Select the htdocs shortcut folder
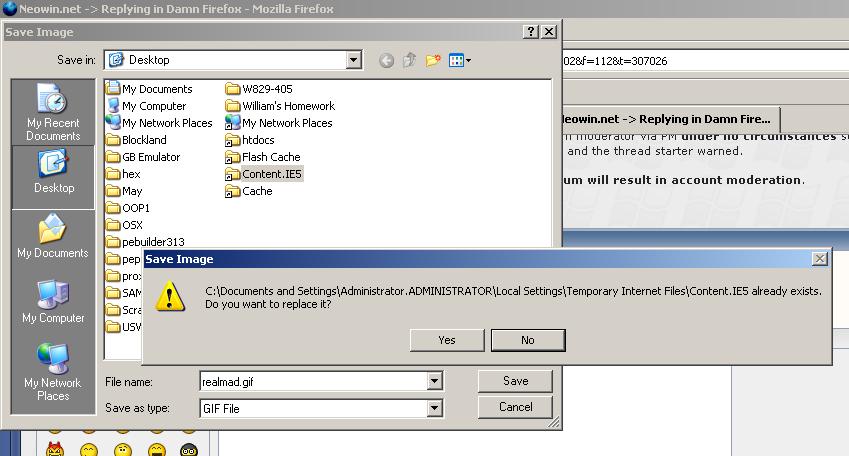This screenshot has height=456, width=849. [250, 140]
